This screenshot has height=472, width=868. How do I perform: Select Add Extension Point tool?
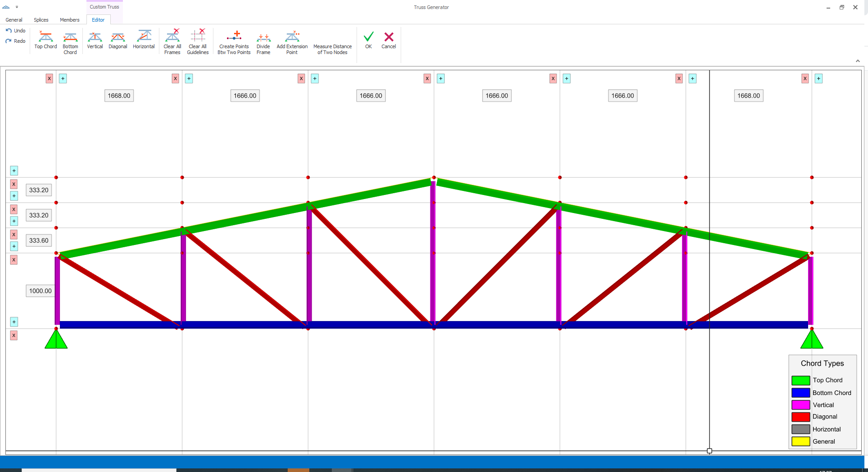pos(292,41)
